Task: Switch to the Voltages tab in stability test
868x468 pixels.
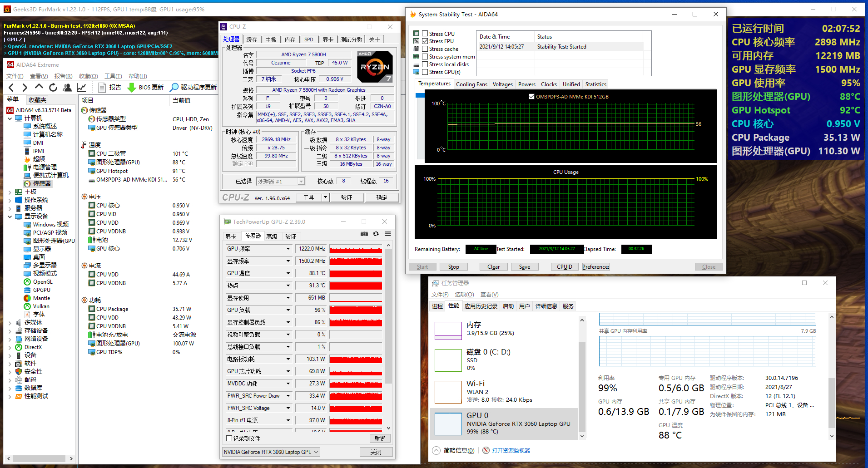Action: point(502,84)
